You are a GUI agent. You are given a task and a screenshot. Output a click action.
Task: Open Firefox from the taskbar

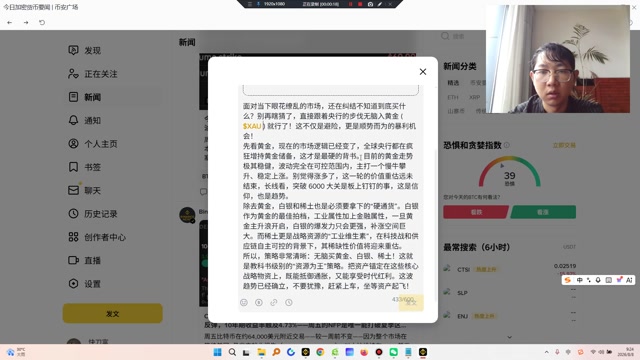(364, 352)
